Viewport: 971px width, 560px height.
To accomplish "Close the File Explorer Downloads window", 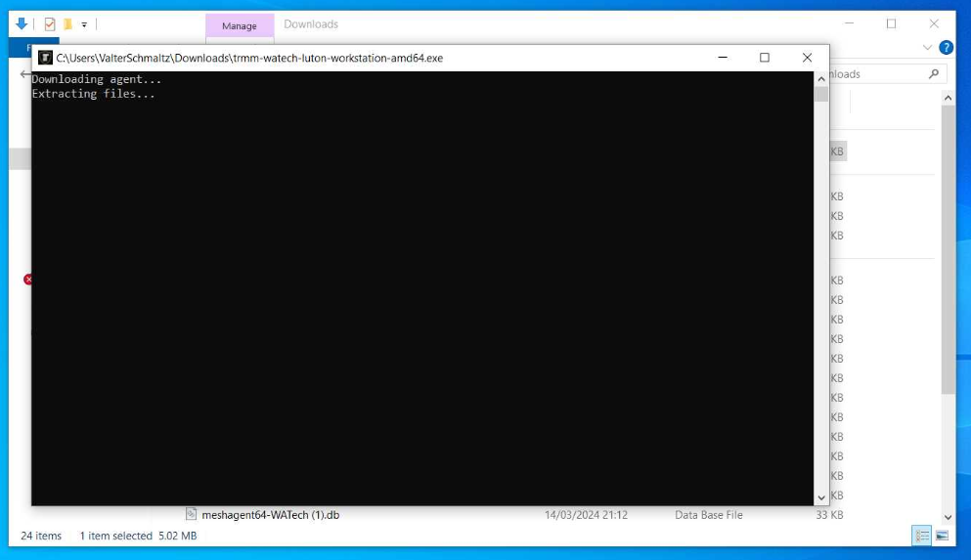I will 934,23.
